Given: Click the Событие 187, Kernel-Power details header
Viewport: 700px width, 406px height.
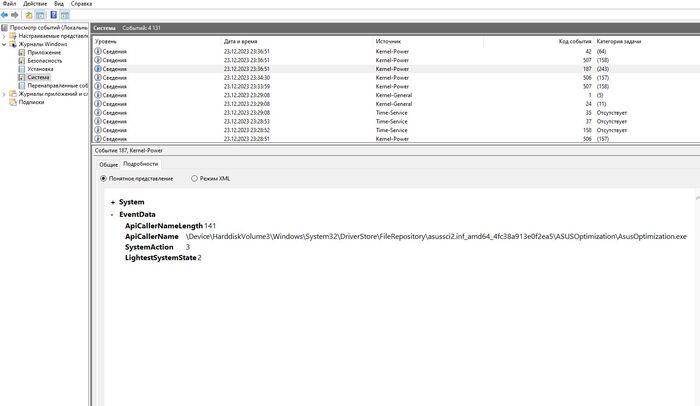Looking at the screenshot, I should [x=129, y=151].
